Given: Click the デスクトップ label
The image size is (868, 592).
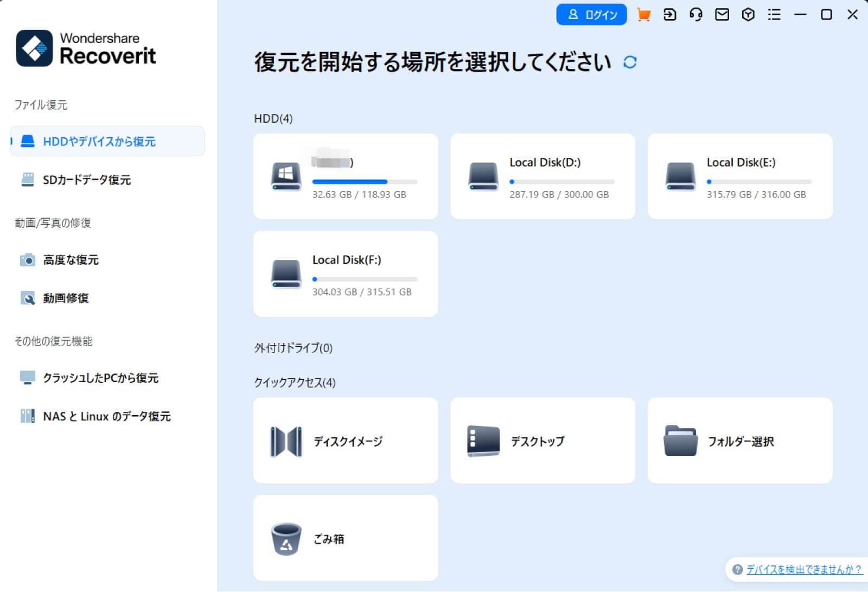Looking at the screenshot, I should (x=538, y=442).
